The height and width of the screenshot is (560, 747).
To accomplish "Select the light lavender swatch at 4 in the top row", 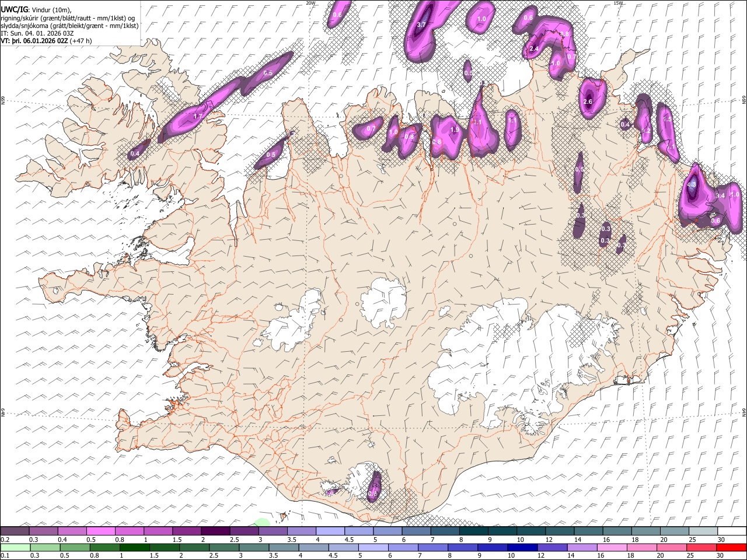I will [329, 531].
